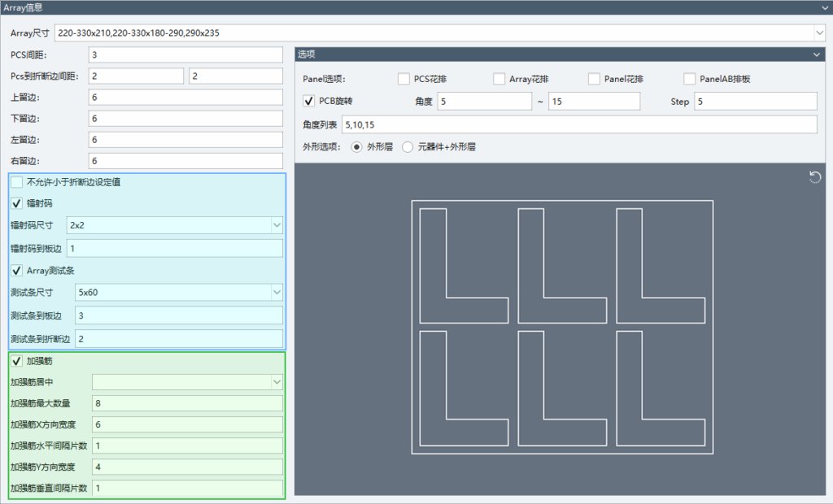Click the 上留边 input field
The height and width of the screenshot is (504, 833).
coord(185,98)
